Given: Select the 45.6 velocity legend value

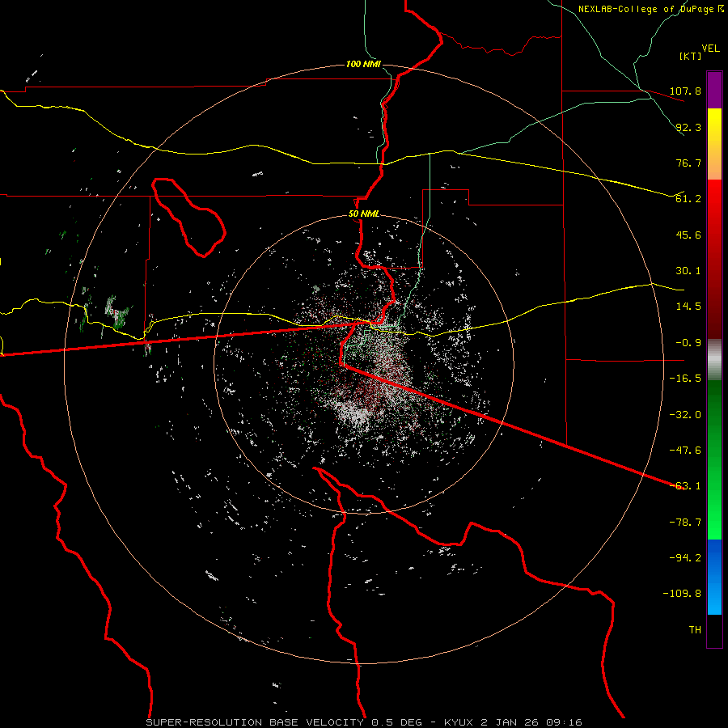Looking at the screenshot, I should point(688,235).
